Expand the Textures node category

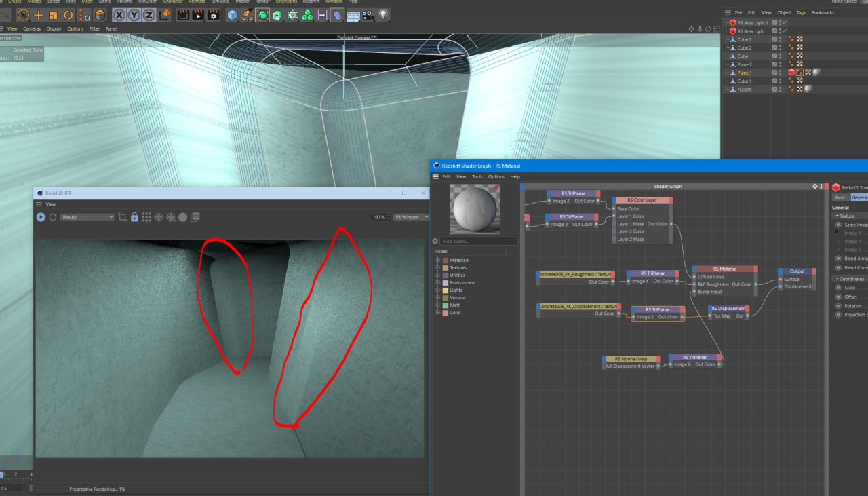pyautogui.click(x=438, y=267)
